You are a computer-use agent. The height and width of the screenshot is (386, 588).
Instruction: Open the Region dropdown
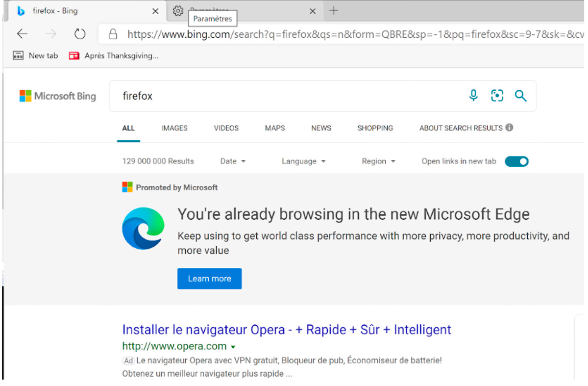378,161
